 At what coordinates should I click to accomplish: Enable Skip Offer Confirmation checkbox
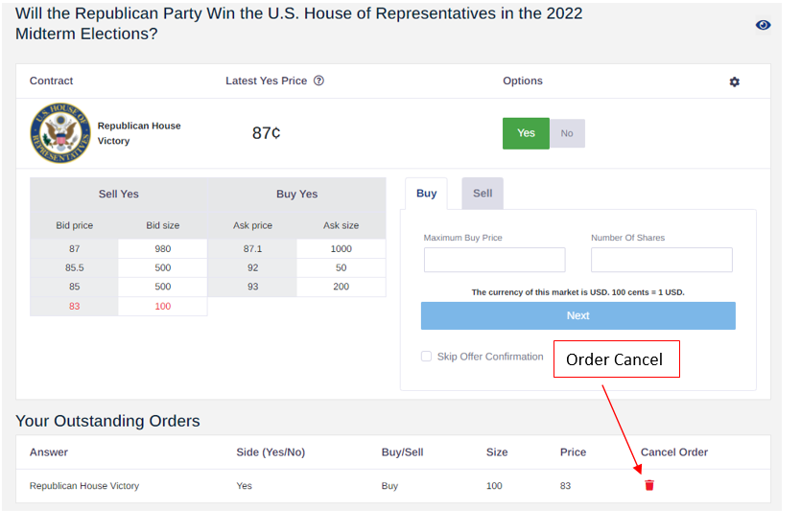point(426,357)
